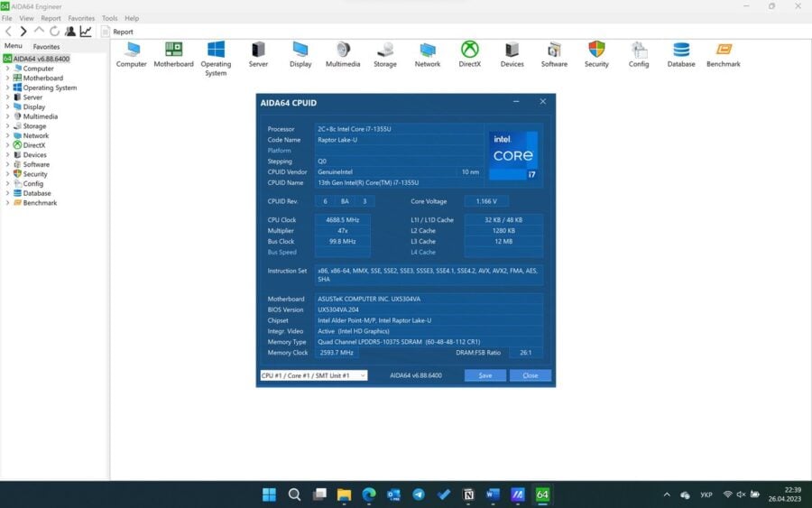
Task: Open the Software category icon
Action: point(554,54)
